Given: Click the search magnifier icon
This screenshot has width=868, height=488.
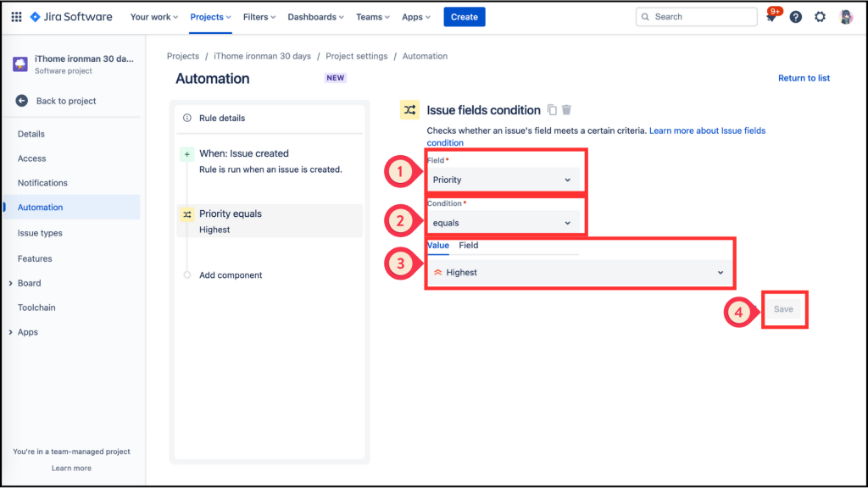Looking at the screenshot, I should pos(645,17).
